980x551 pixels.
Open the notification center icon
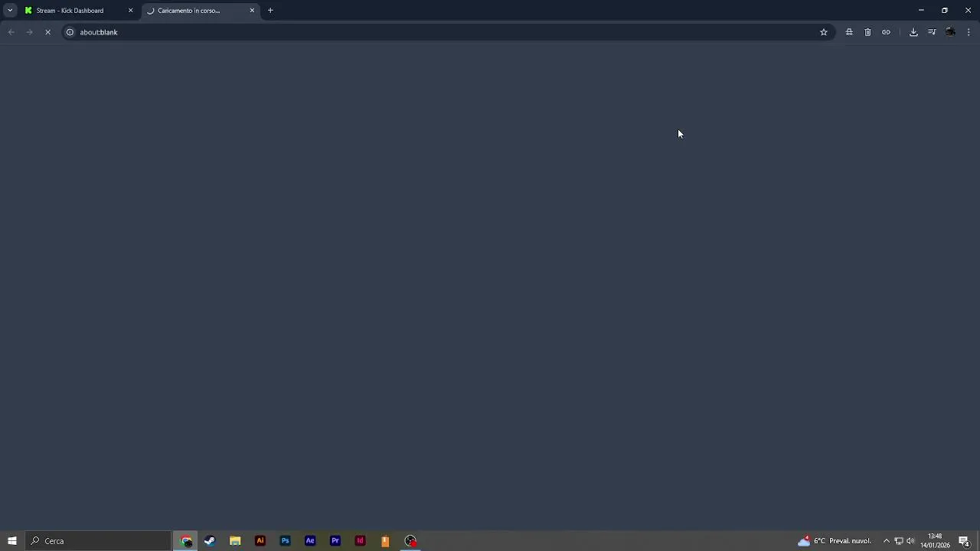pos(964,541)
